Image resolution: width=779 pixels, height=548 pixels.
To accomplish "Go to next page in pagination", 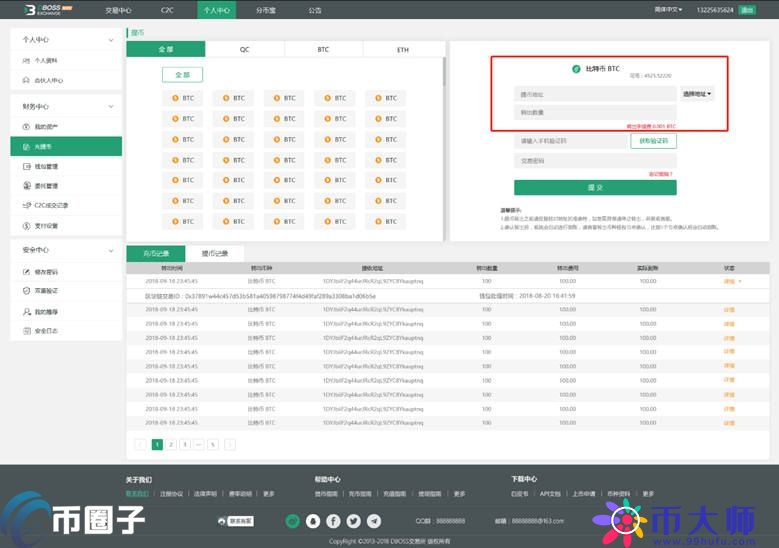I will pos(230,444).
